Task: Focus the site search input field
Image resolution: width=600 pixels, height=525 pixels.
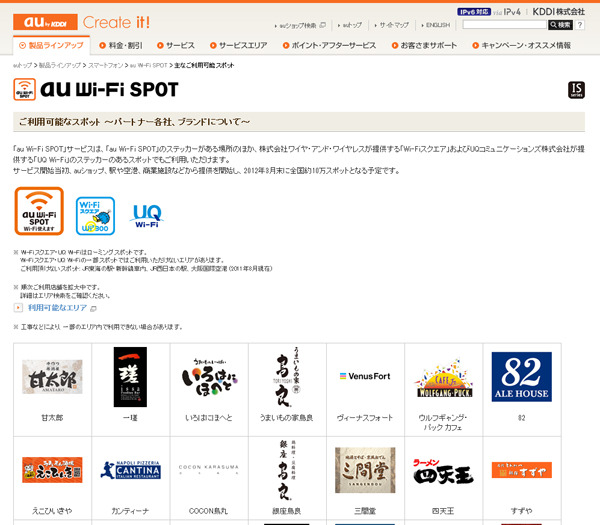Action: tap(504, 25)
